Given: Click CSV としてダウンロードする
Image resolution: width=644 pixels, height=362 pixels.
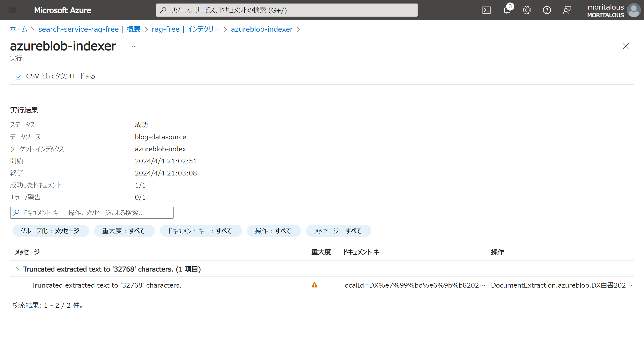Looking at the screenshot, I should pos(61,76).
